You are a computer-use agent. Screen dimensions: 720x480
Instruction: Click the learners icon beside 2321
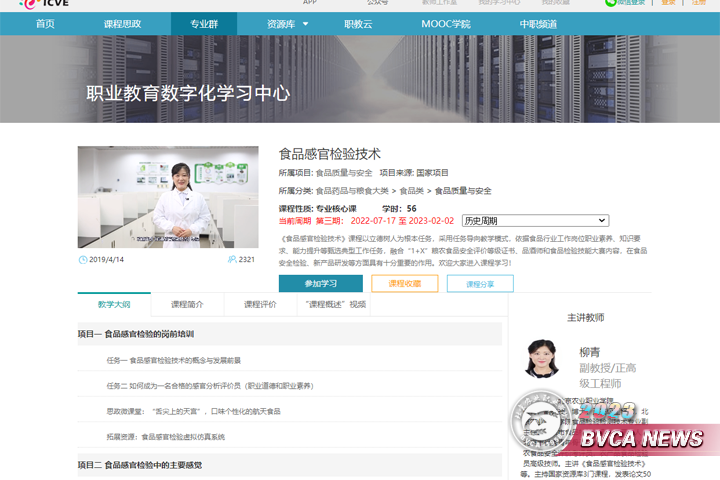pos(232,259)
